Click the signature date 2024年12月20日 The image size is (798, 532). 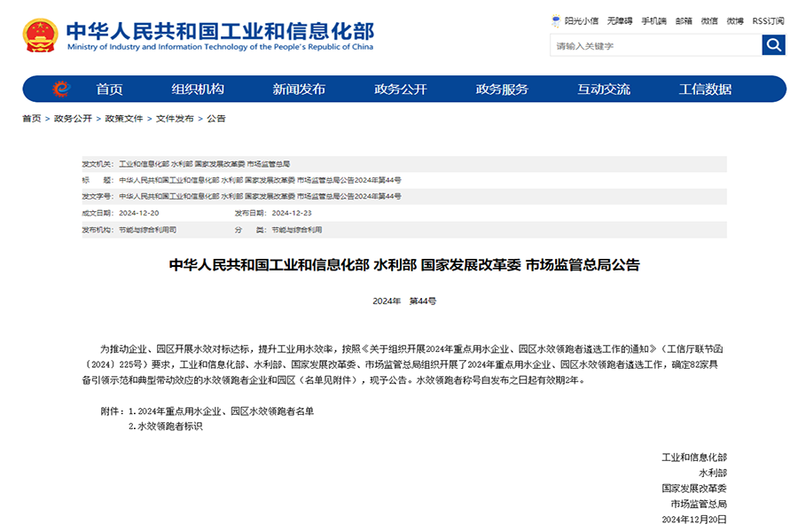pos(694,520)
